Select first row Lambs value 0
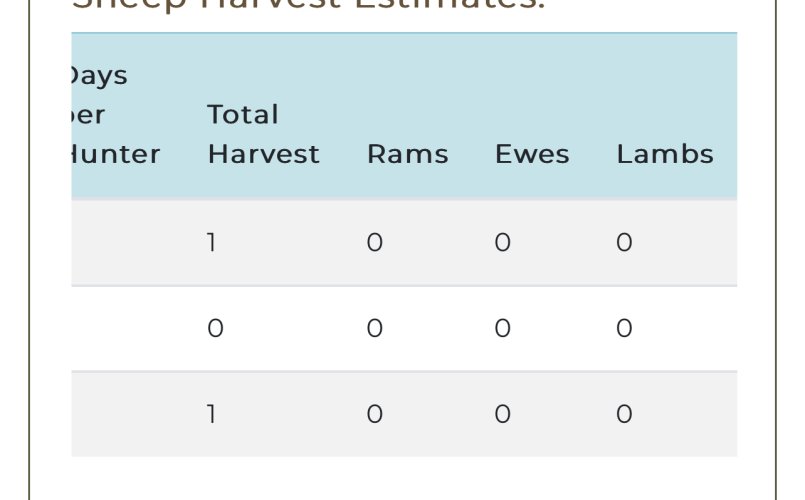 pos(624,242)
